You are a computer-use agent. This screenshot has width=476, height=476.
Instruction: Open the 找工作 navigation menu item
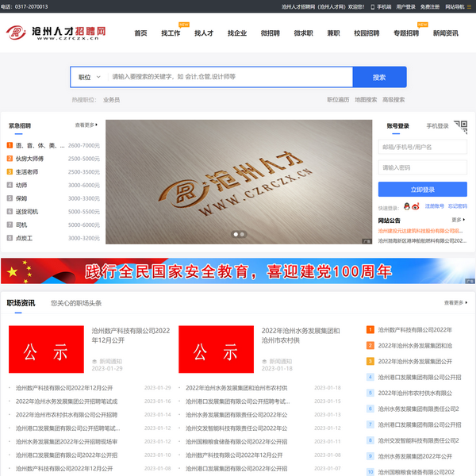pos(171,33)
